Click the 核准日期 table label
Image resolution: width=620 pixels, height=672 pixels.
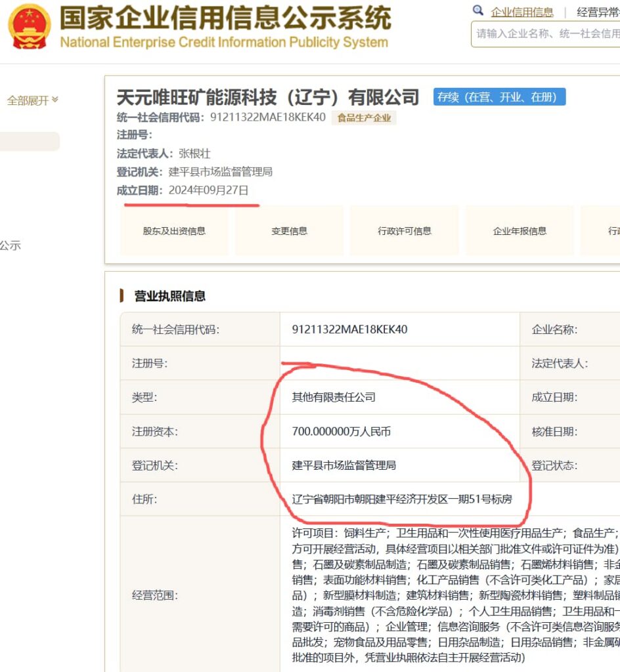[x=554, y=431]
